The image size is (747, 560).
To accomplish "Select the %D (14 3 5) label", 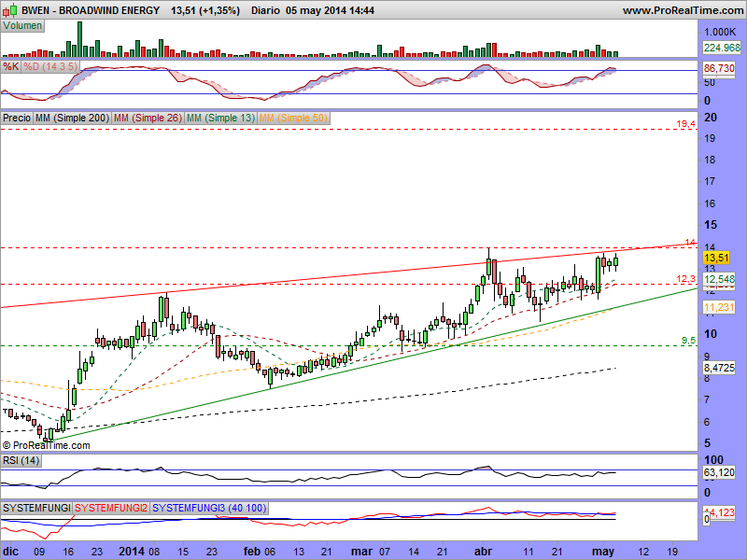I will 50,66.
